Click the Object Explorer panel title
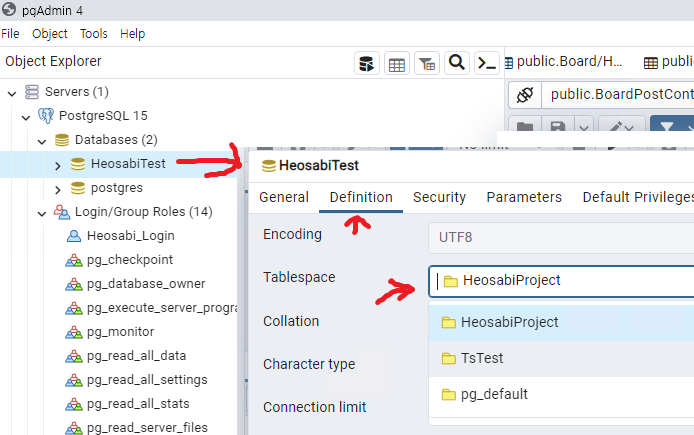The height and width of the screenshot is (435, 694). pyautogui.click(x=53, y=61)
